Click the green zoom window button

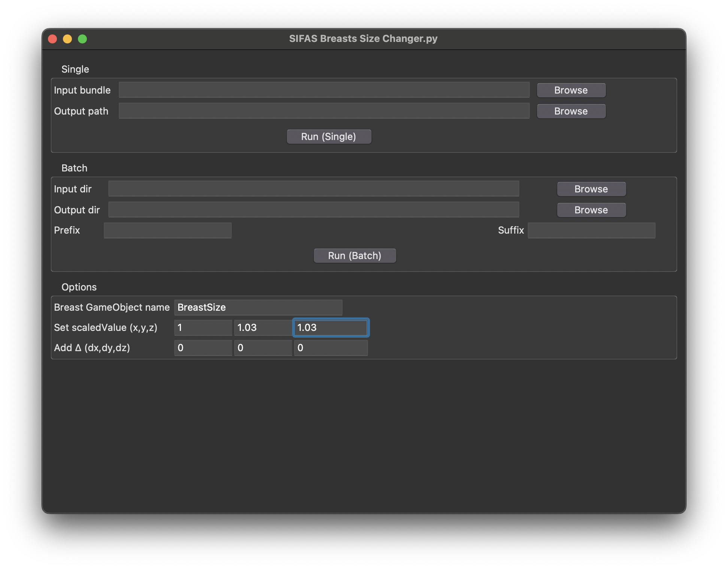pos(82,39)
